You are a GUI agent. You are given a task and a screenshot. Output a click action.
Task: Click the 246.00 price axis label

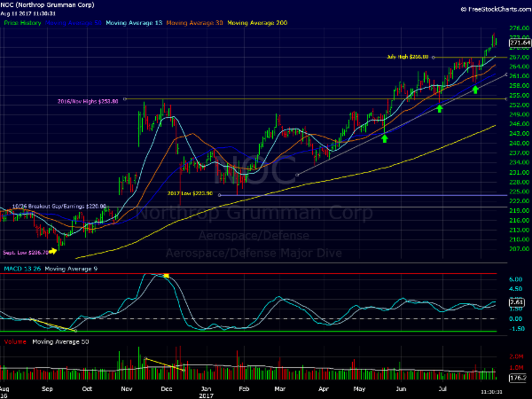pyautogui.click(x=520, y=124)
